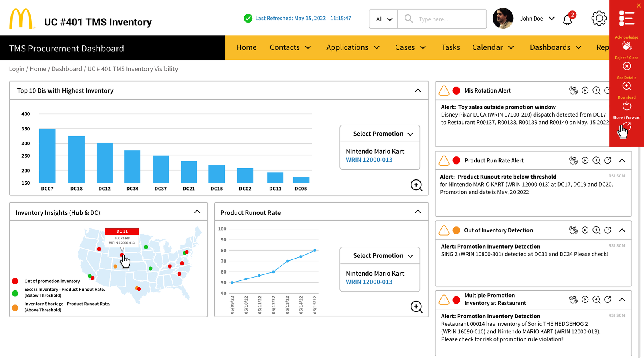Expand the Calendar menu
The width and height of the screenshot is (644, 362).
[x=493, y=47]
